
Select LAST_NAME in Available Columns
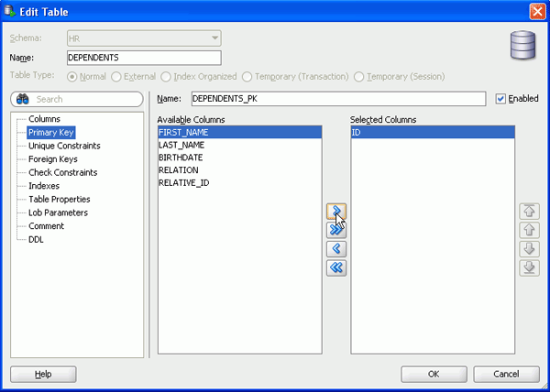click(240, 145)
